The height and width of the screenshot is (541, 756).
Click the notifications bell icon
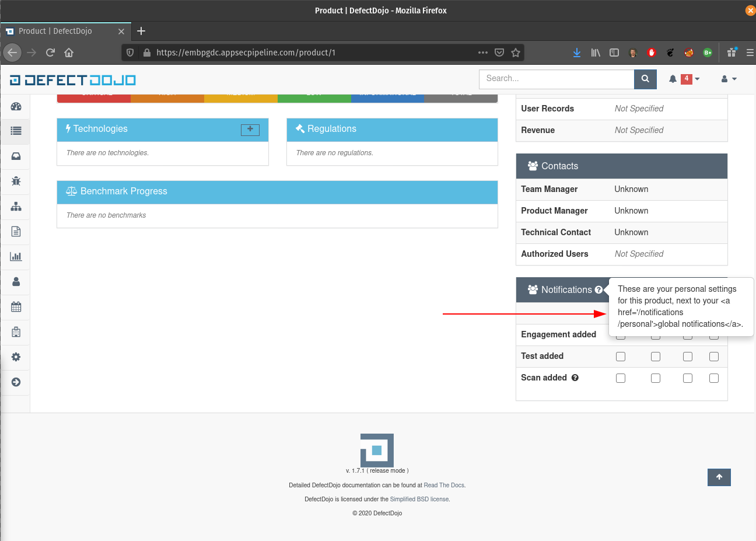pos(672,79)
